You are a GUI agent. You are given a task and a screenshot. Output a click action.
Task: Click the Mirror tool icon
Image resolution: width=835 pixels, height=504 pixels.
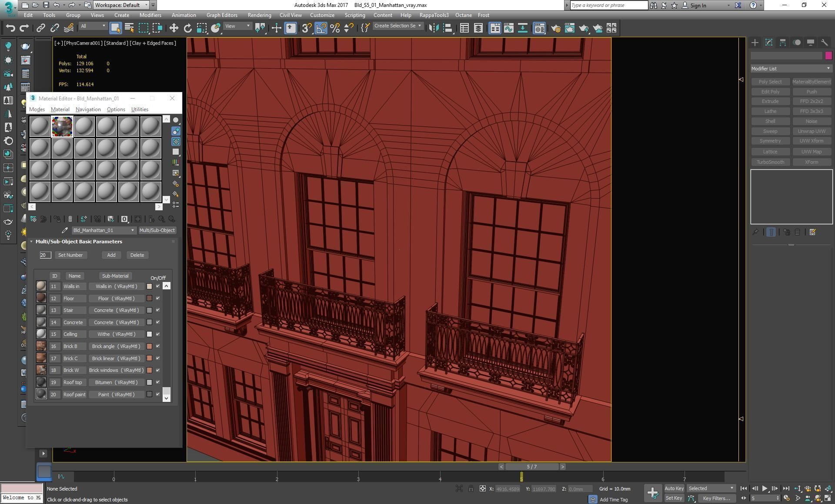434,28
